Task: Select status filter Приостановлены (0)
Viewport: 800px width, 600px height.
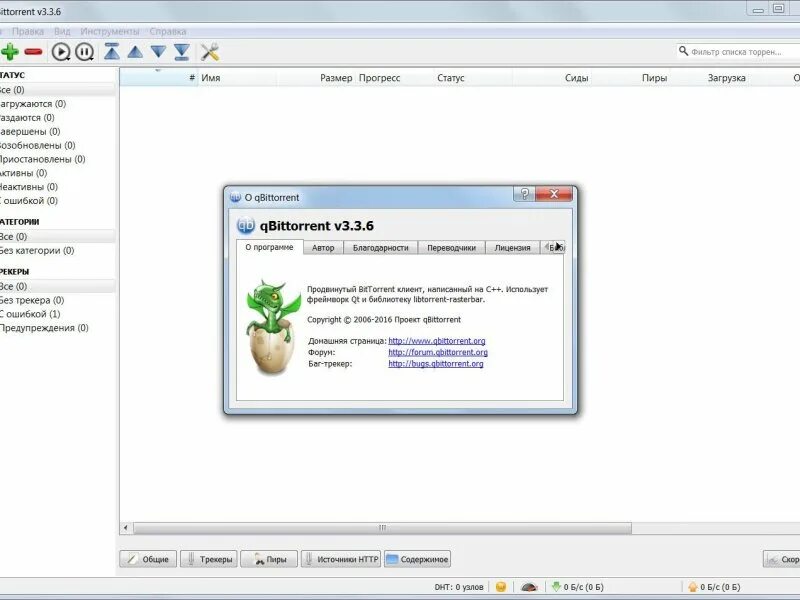Action: 42,159
